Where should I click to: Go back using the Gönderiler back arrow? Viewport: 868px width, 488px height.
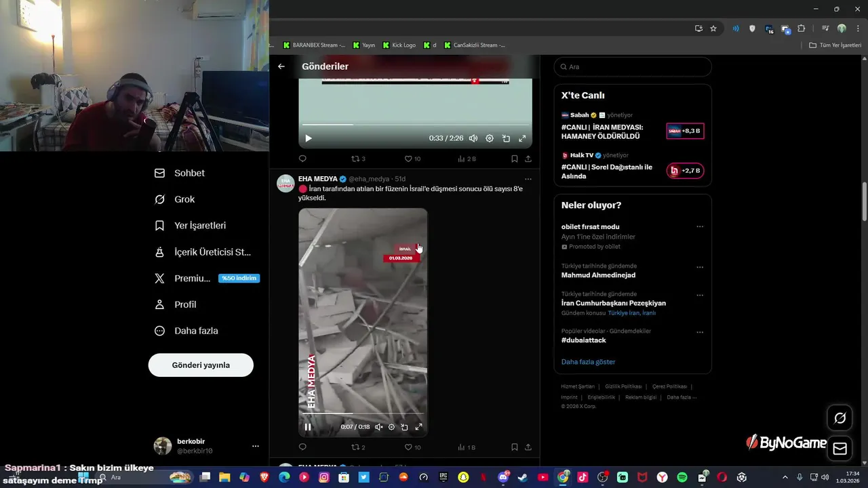[281, 66]
